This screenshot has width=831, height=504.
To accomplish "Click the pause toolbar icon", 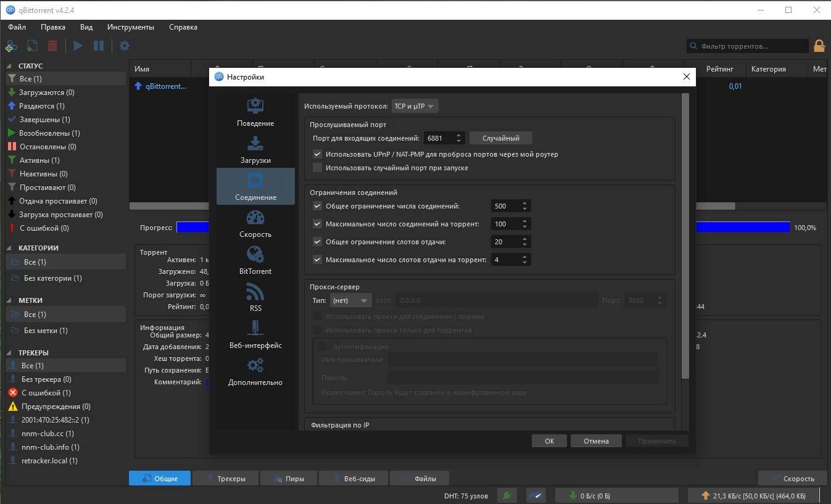I will (x=99, y=46).
